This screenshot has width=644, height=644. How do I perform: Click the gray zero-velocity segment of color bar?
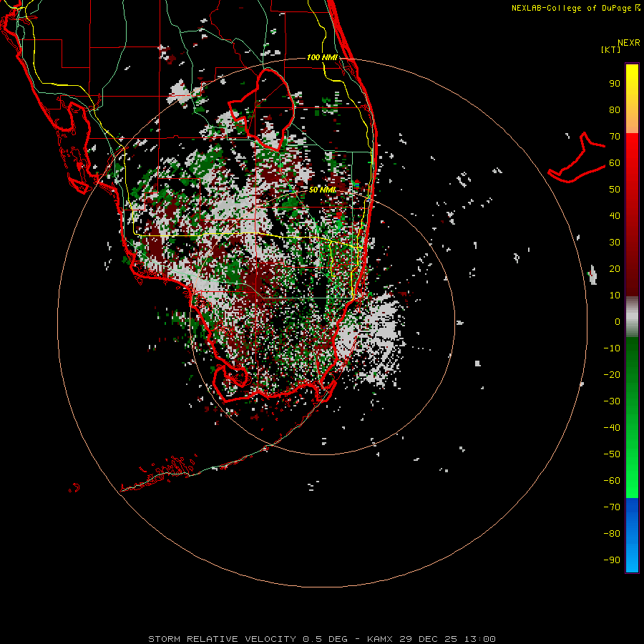632,317
